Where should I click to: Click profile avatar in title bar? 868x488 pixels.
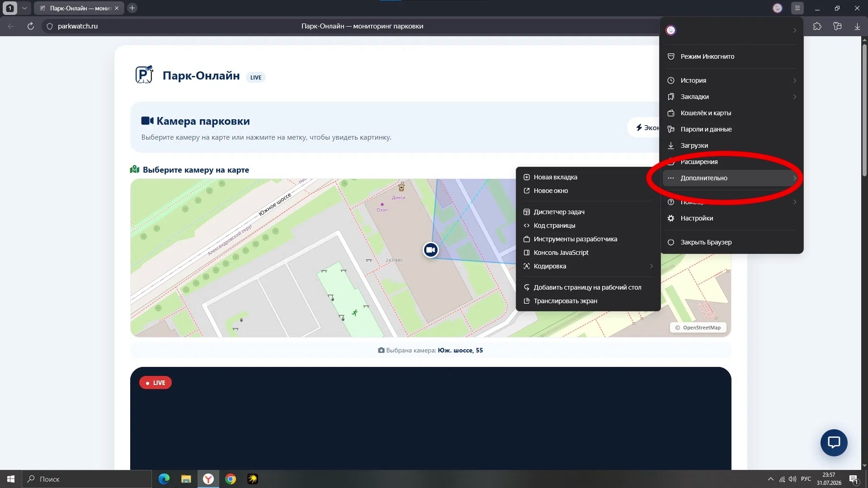(x=778, y=8)
